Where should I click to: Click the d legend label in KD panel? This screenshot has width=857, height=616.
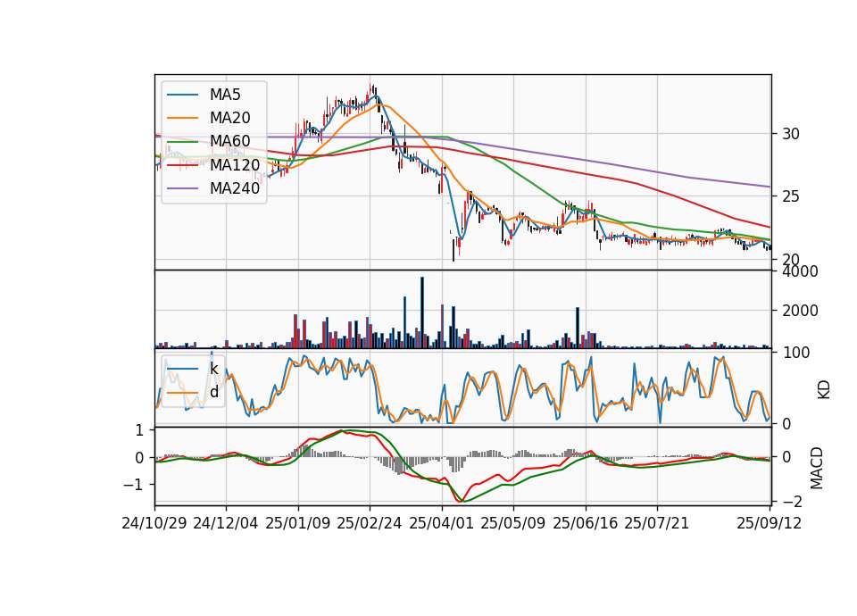click(213, 392)
